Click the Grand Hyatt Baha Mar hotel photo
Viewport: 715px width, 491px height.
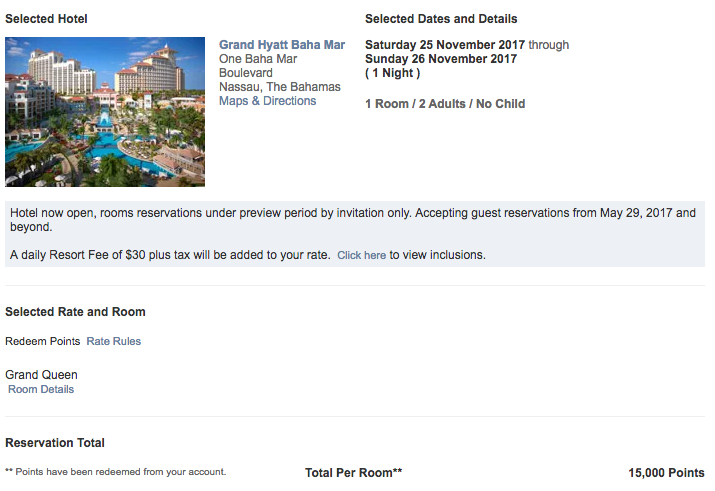point(105,112)
